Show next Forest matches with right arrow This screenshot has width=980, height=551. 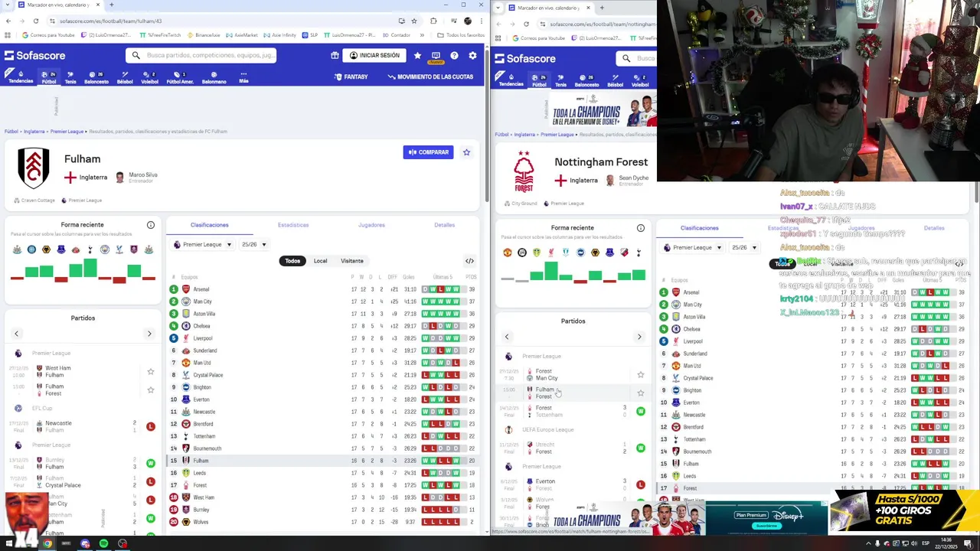639,337
